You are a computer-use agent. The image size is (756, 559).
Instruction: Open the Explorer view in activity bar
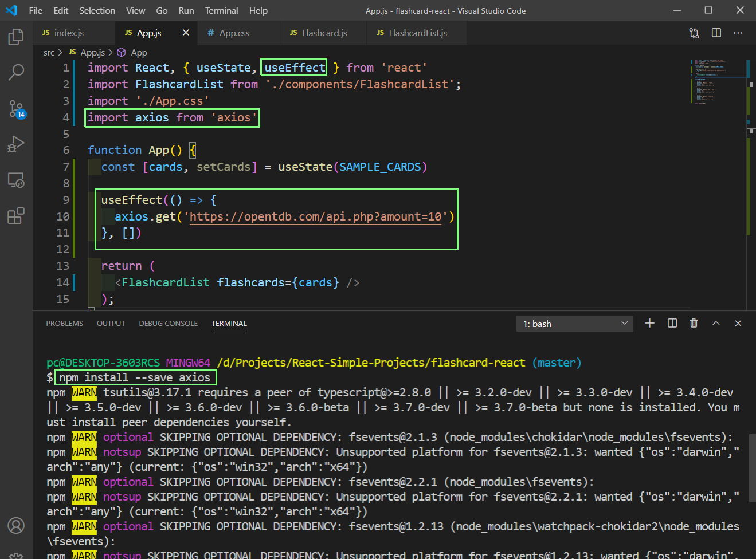click(x=16, y=37)
